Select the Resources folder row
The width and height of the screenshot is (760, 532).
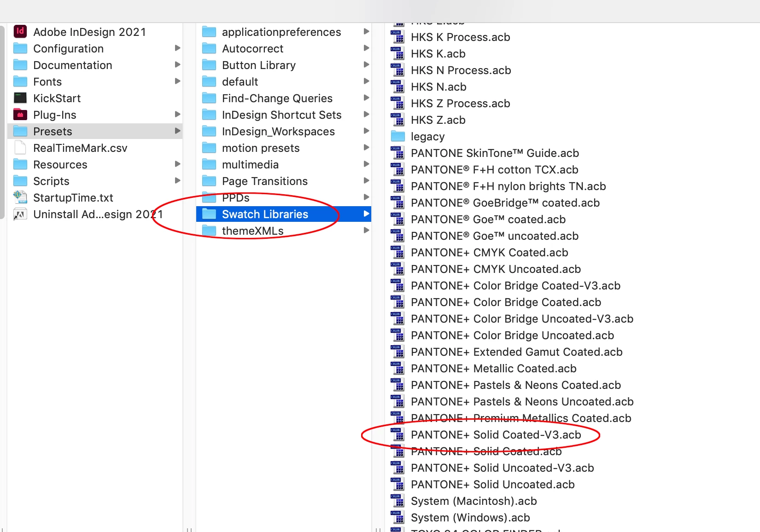point(95,164)
